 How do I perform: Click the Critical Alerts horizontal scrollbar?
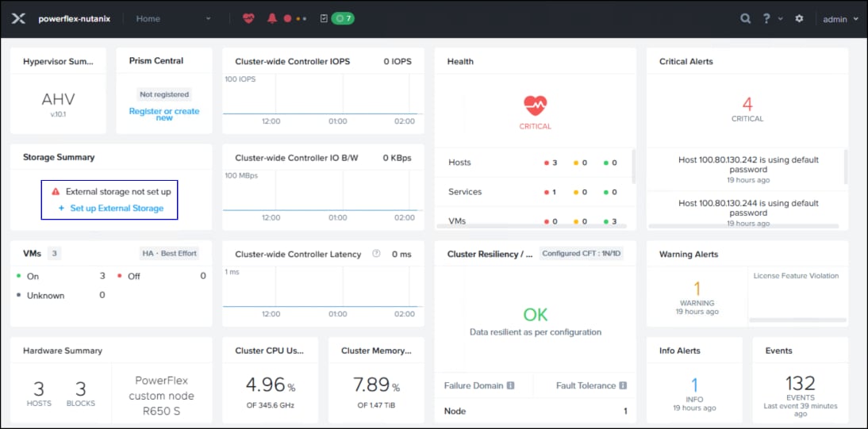click(743, 227)
